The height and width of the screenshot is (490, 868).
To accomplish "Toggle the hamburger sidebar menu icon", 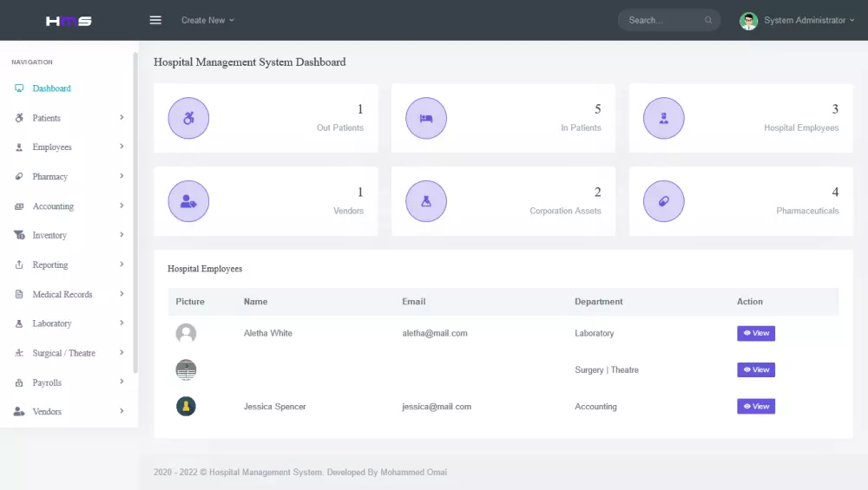I will 155,20.
